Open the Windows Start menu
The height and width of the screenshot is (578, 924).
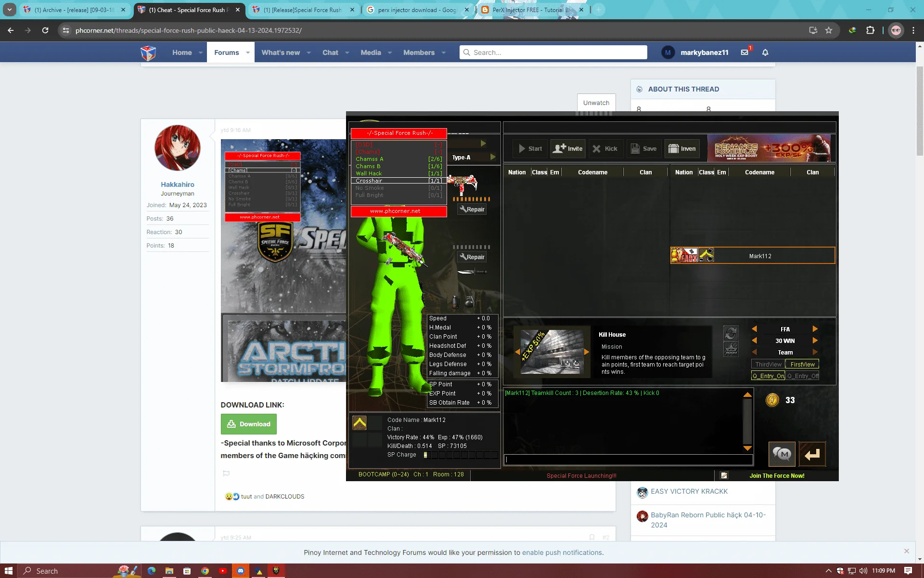coord(9,571)
